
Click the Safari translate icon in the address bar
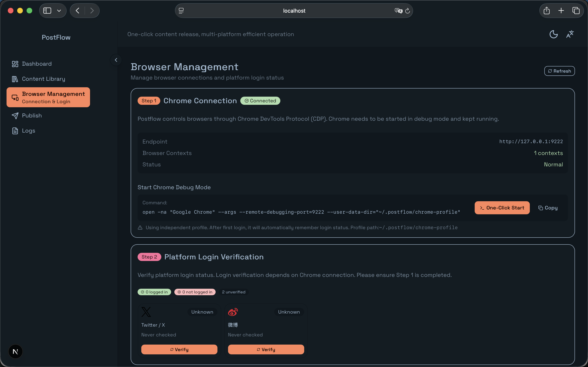pos(398,11)
